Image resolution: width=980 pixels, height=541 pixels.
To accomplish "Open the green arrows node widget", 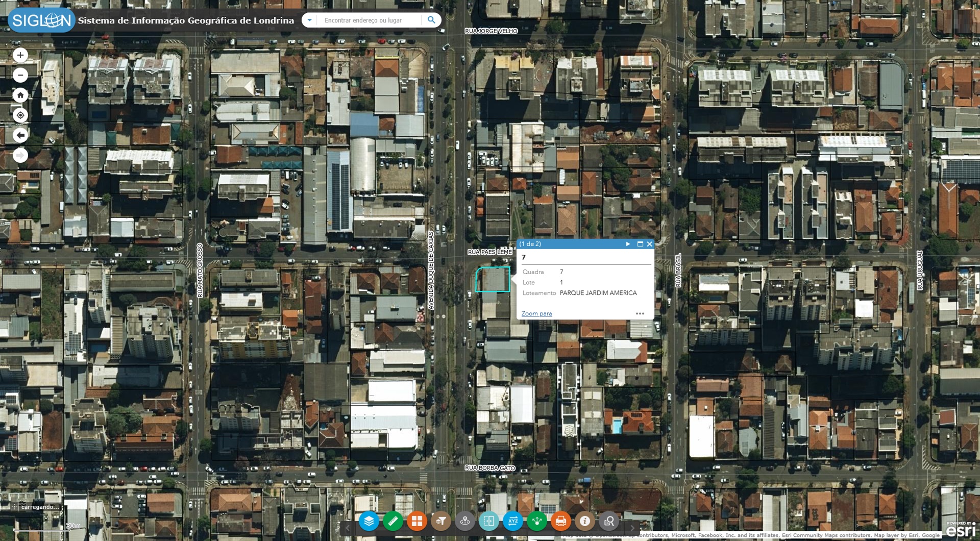I will click(x=537, y=521).
